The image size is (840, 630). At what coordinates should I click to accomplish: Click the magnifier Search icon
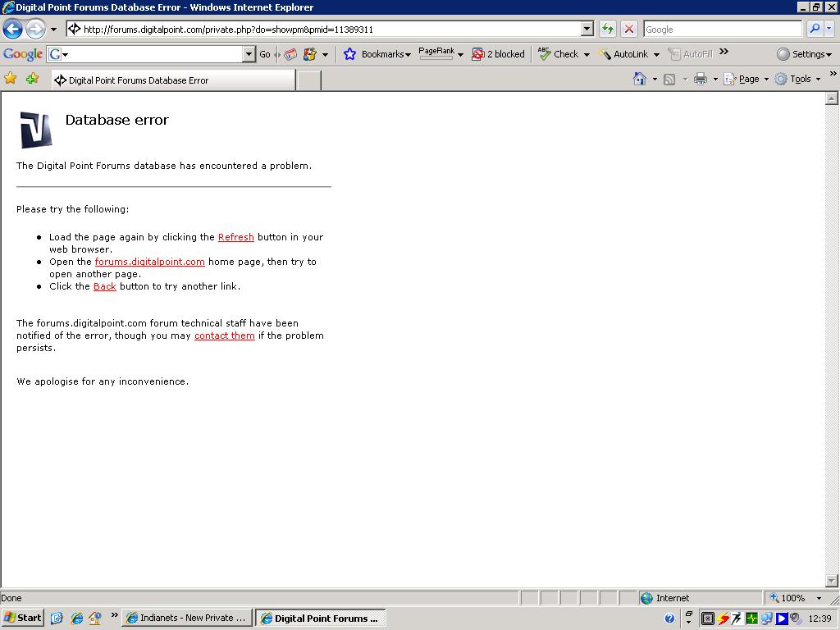point(815,29)
